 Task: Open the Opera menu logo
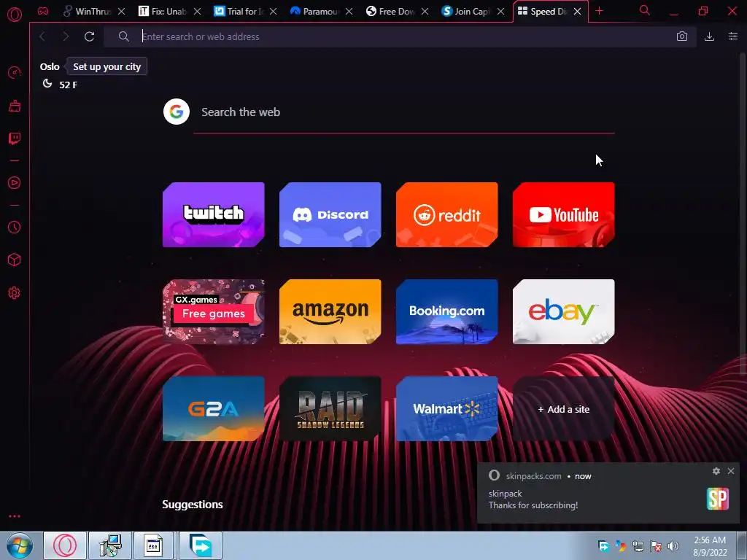[x=15, y=15]
